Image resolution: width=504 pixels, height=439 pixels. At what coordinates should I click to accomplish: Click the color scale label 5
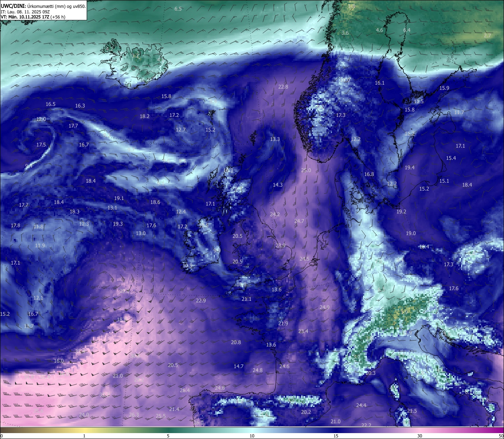click(168, 436)
